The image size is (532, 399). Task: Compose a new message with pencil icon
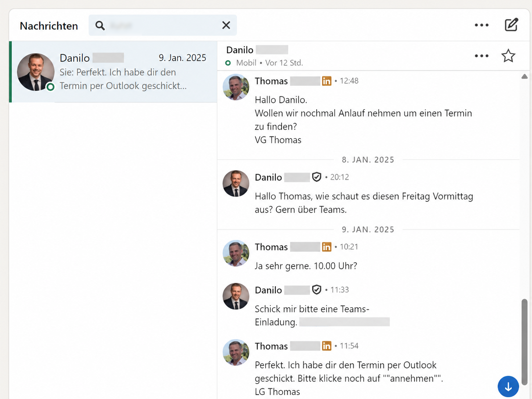(511, 25)
